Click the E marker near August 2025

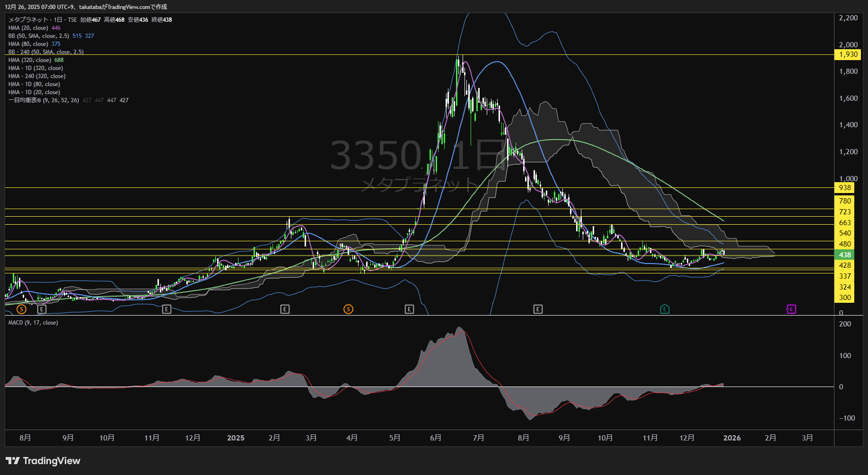pos(538,309)
